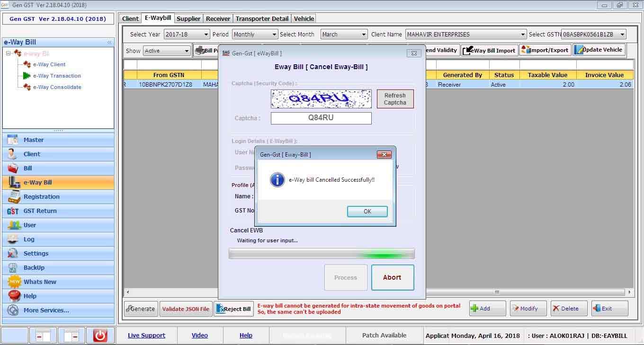Viewport: 644px width, 345px height.
Task: Collapse the e-Way Bill tree root node
Action: click(x=9, y=53)
